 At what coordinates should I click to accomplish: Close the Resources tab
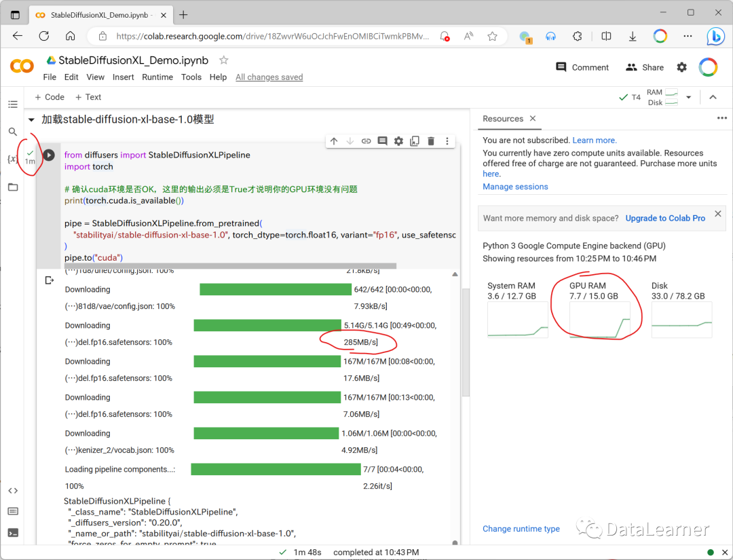coord(533,119)
